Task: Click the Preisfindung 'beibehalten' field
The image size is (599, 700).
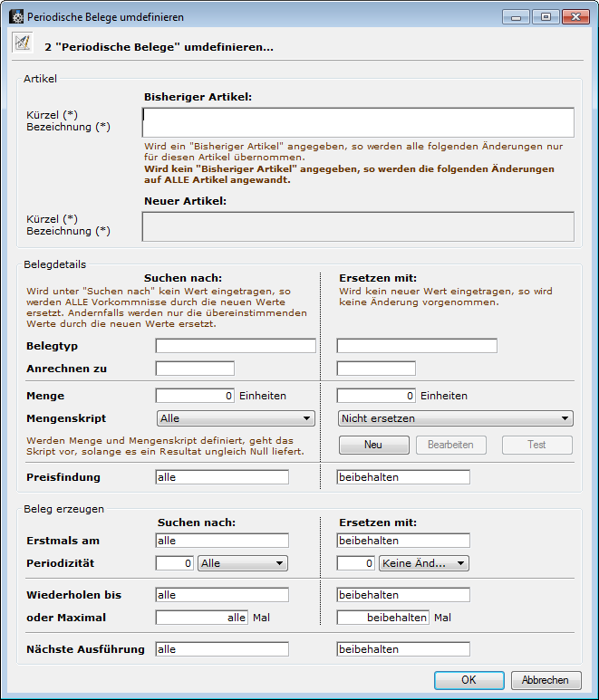Action: 403,477
